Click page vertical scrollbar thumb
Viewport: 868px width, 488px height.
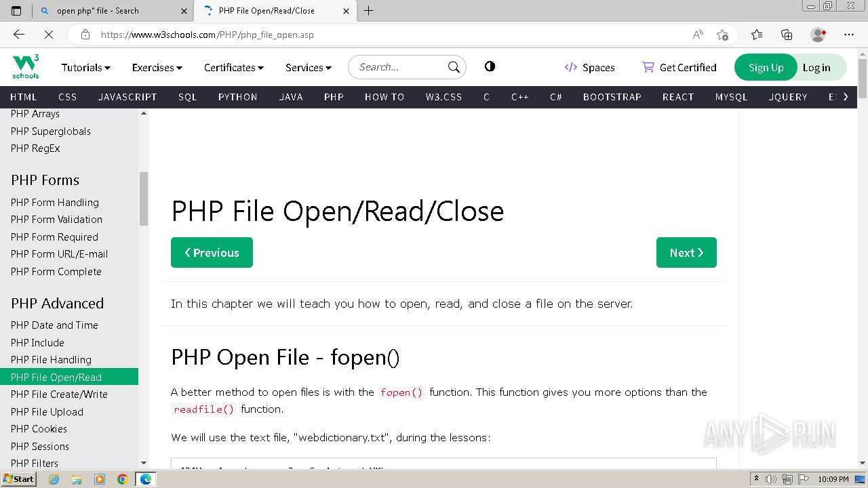[863, 78]
